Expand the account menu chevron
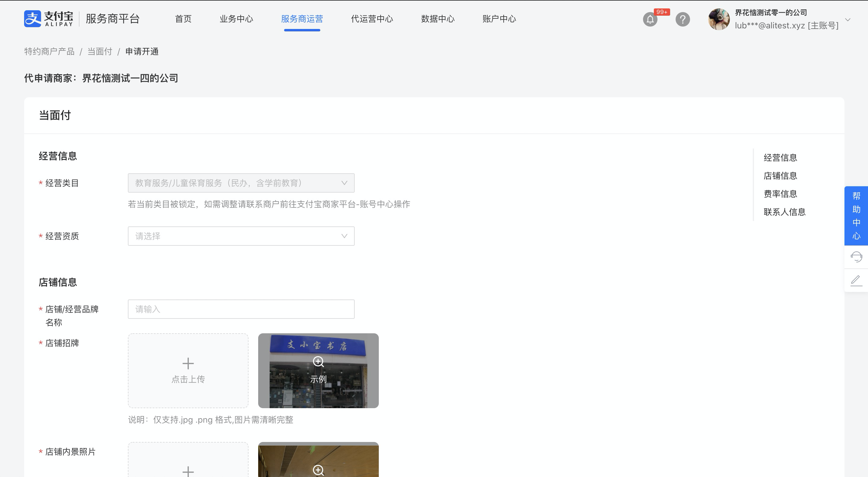Viewport: 868px width, 477px height. 848,20
